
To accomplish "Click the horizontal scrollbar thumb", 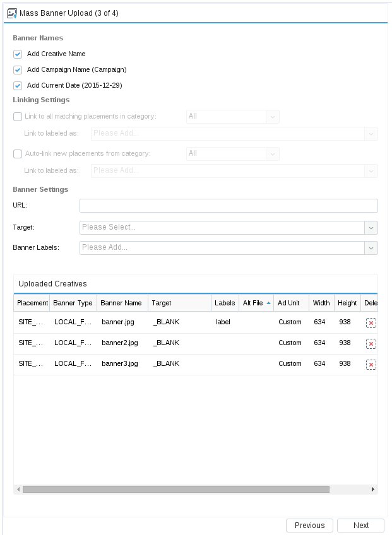I will [176, 490].
